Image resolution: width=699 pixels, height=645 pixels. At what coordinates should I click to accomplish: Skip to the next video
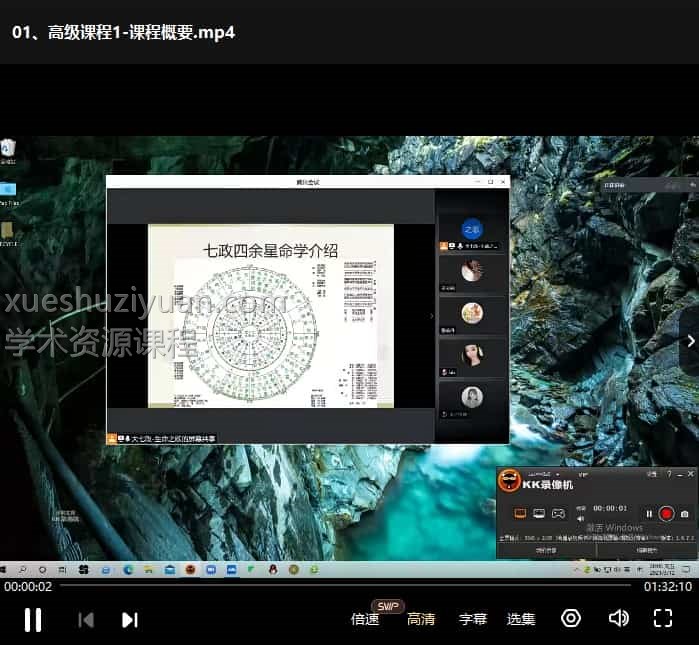(x=129, y=619)
